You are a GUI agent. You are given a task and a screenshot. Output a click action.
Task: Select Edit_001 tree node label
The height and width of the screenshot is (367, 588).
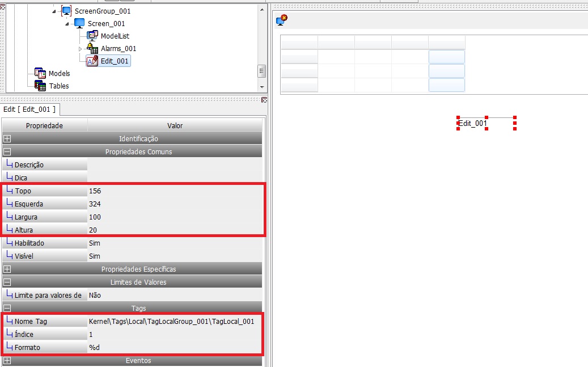pyautogui.click(x=115, y=61)
